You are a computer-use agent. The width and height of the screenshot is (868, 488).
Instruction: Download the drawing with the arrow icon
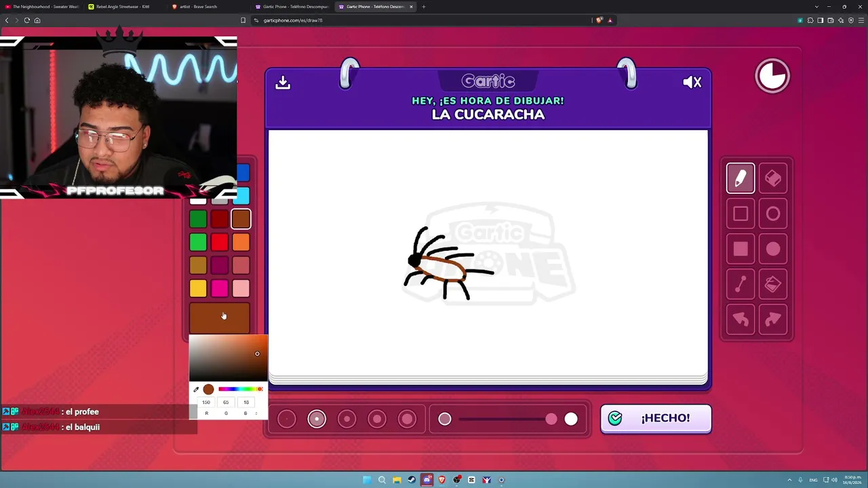click(283, 82)
